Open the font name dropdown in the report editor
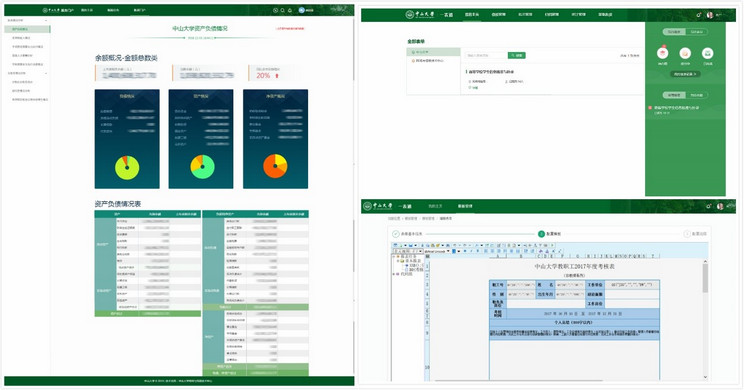The height and width of the screenshot is (390, 744). tap(437, 251)
